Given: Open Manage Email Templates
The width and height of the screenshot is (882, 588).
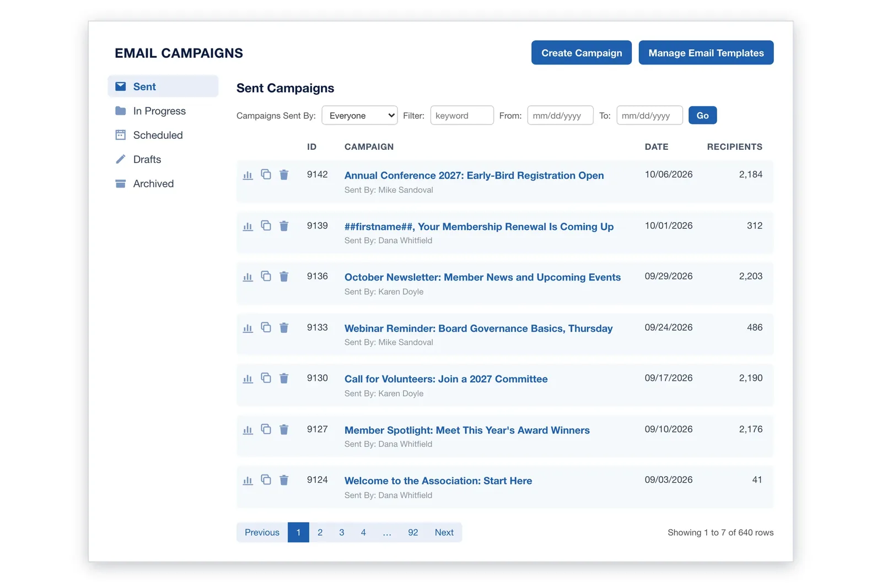Looking at the screenshot, I should [706, 53].
